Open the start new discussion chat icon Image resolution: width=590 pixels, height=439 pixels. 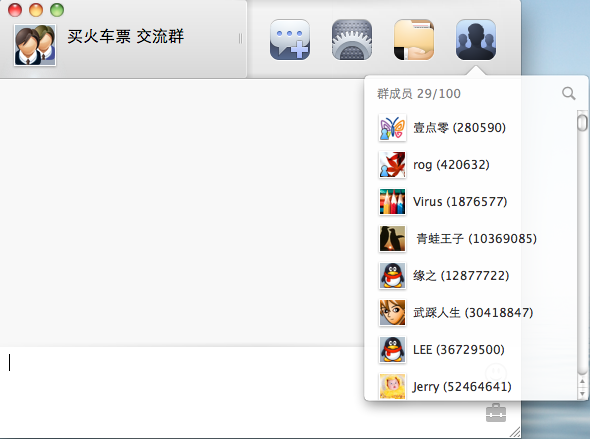point(290,39)
